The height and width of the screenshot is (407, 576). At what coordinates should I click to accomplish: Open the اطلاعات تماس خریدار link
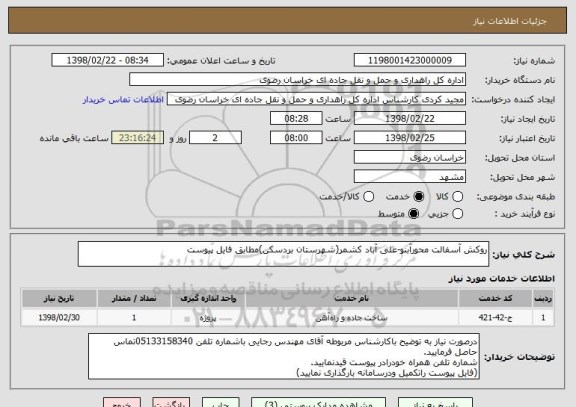(123, 100)
